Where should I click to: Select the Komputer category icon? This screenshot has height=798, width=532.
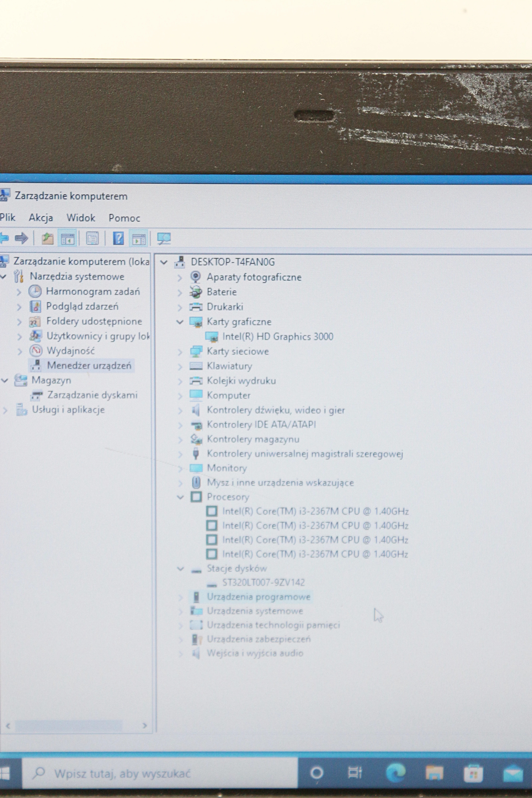click(196, 395)
